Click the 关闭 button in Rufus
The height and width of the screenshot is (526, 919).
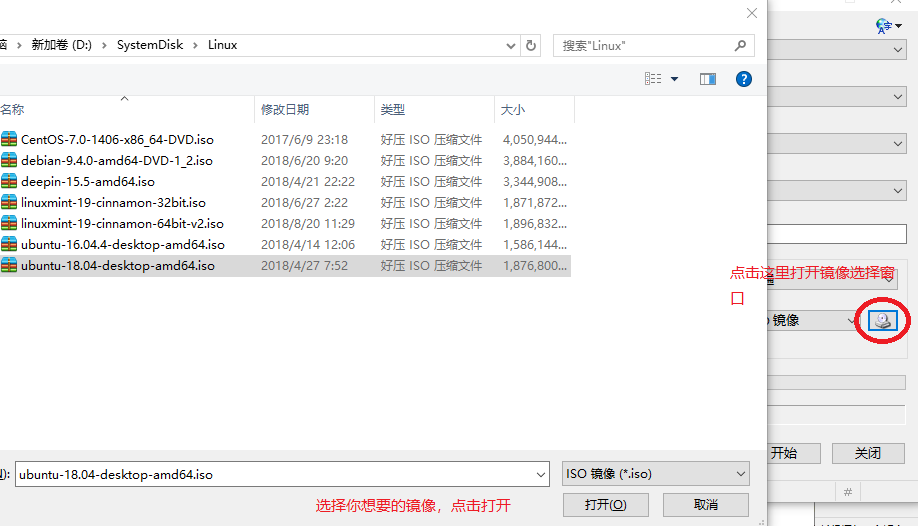pos(868,453)
